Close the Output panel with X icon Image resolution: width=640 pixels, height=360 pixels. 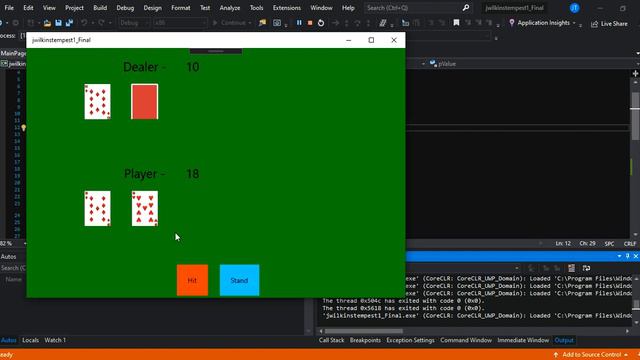[x=636, y=256]
